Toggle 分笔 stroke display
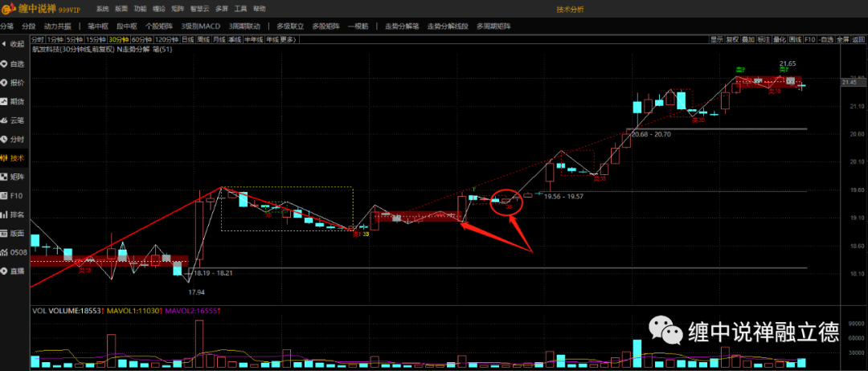The height and width of the screenshot is (371, 868). 6,26
